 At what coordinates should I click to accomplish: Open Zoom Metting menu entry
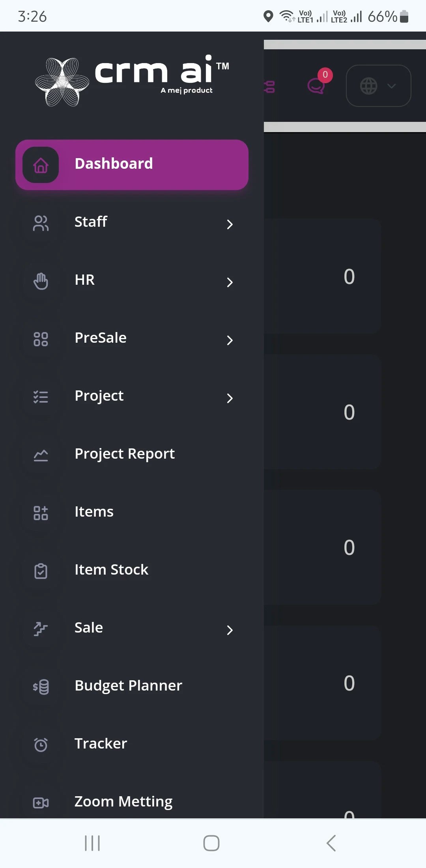(123, 802)
